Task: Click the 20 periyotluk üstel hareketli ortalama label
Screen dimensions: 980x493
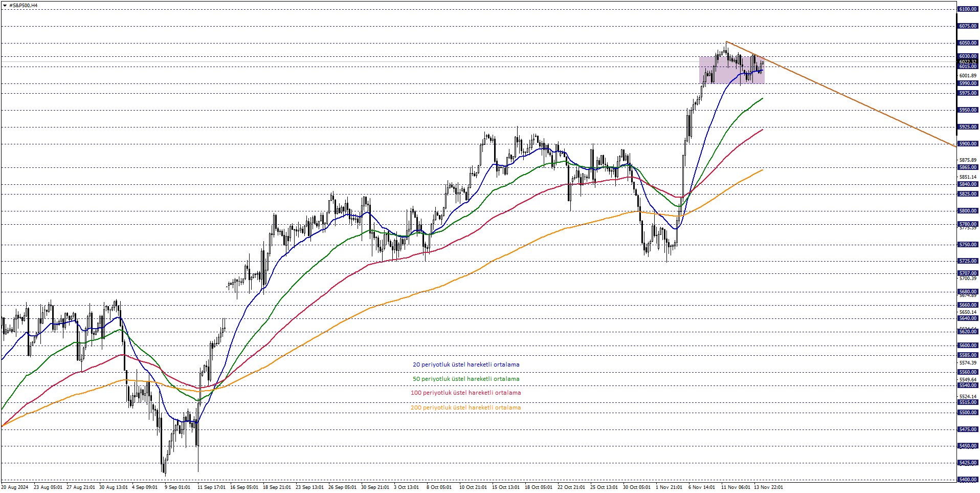Action: 466,365
